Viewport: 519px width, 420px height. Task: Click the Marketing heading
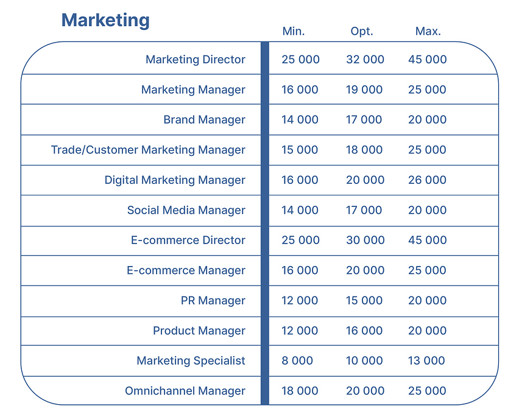point(105,21)
